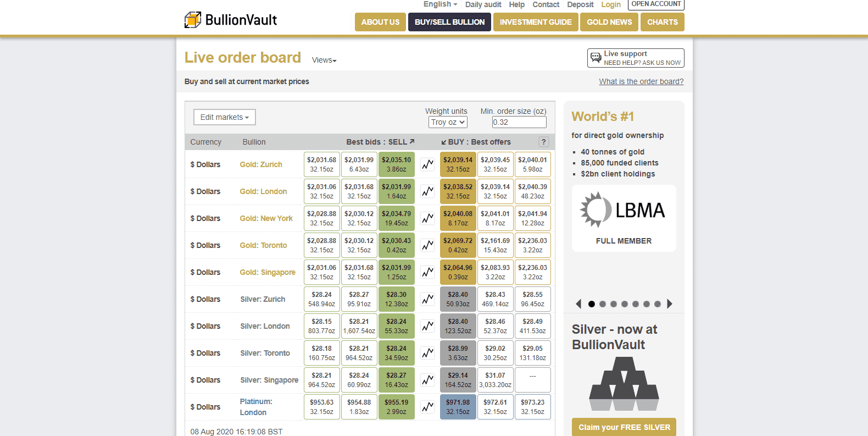Open chart icon for Gold: Zurich row
This screenshot has height=436, width=868.
[427, 164]
